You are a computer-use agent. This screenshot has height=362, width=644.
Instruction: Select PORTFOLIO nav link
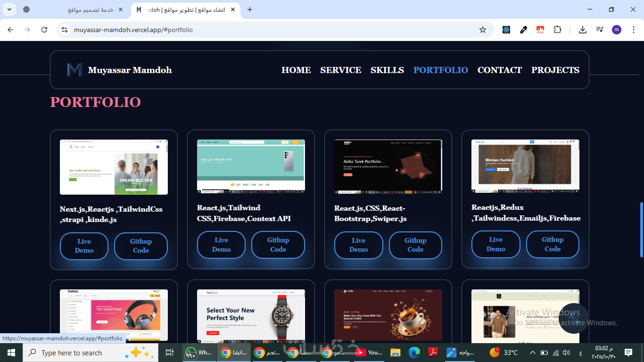[441, 70]
